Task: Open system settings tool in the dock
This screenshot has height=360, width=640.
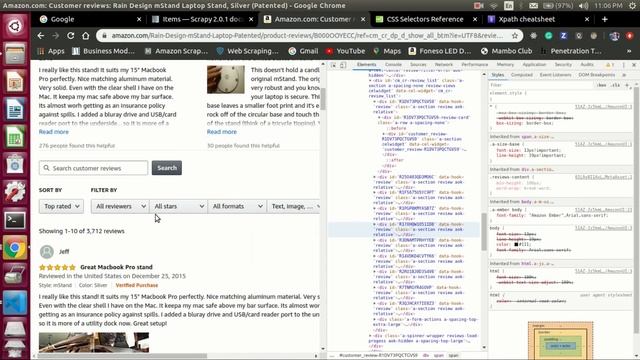Action: pos(15,192)
